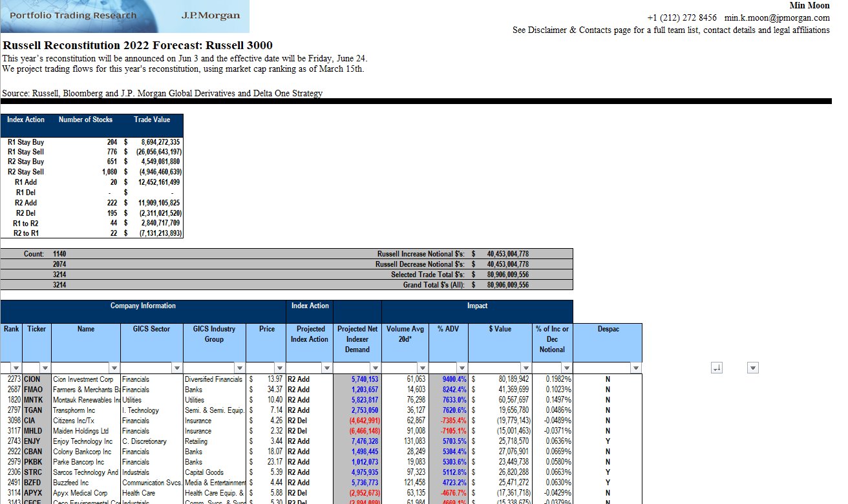
Task: Click the email min.k.moon@jpmorgan.com
Action: point(777,18)
